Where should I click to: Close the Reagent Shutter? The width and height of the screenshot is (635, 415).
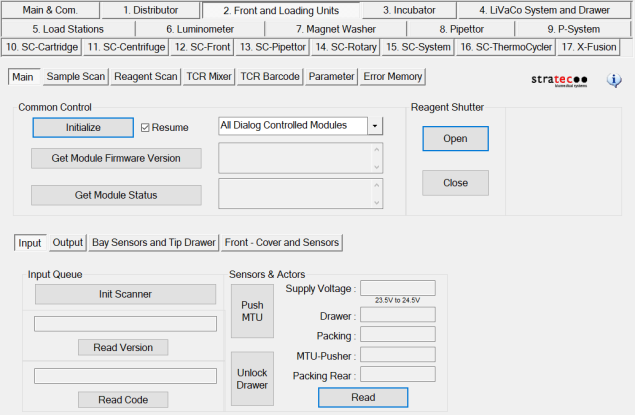pos(455,183)
